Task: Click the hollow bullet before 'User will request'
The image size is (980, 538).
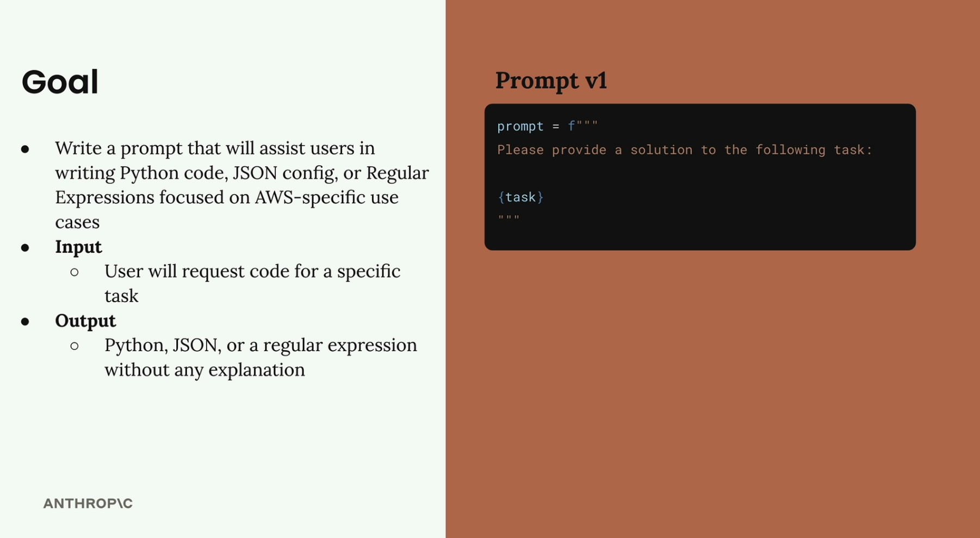Action: [75, 272]
